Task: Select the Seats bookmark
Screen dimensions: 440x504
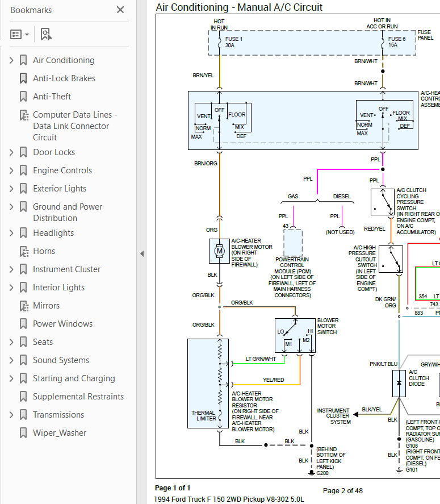Action: (x=43, y=342)
